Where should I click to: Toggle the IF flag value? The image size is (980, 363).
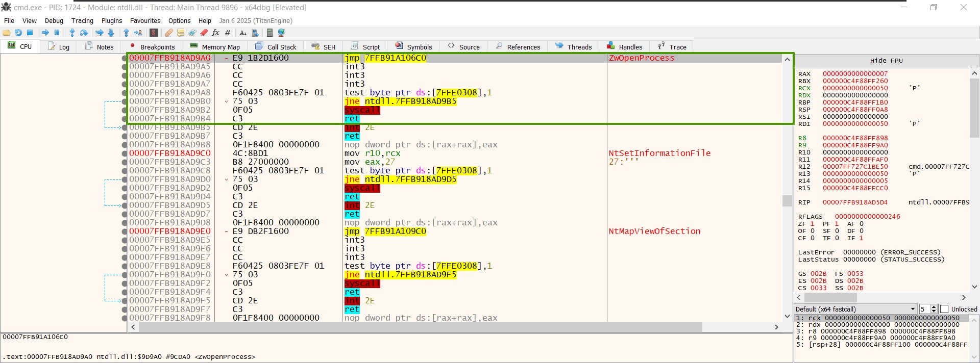click(x=861, y=238)
